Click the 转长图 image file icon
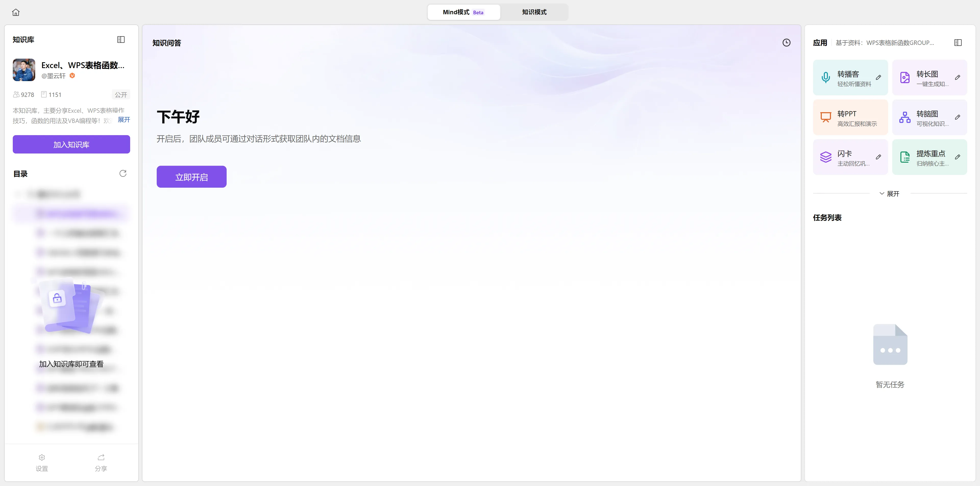This screenshot has width=980, height=486. point(905,78)
